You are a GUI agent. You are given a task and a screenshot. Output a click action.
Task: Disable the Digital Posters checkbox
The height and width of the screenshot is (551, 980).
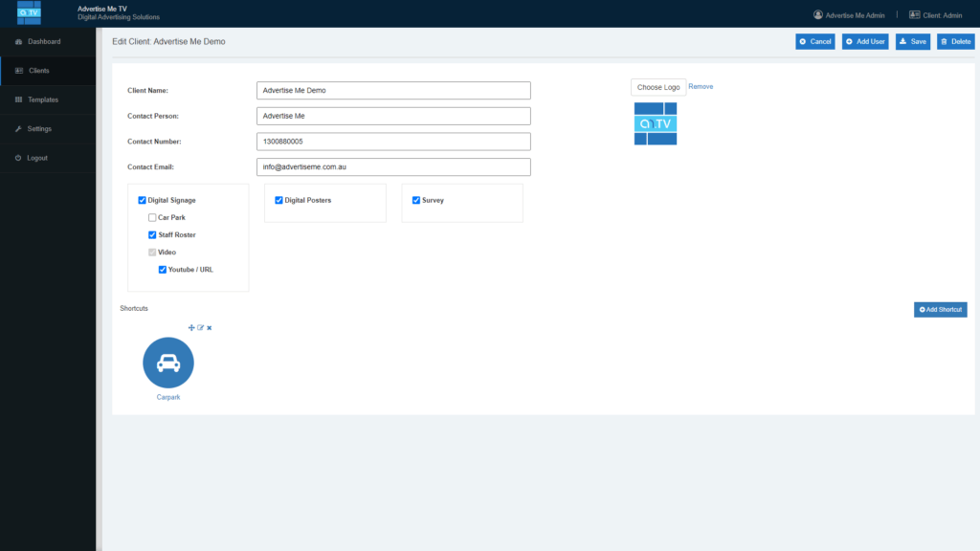click(x=278, y=201)
